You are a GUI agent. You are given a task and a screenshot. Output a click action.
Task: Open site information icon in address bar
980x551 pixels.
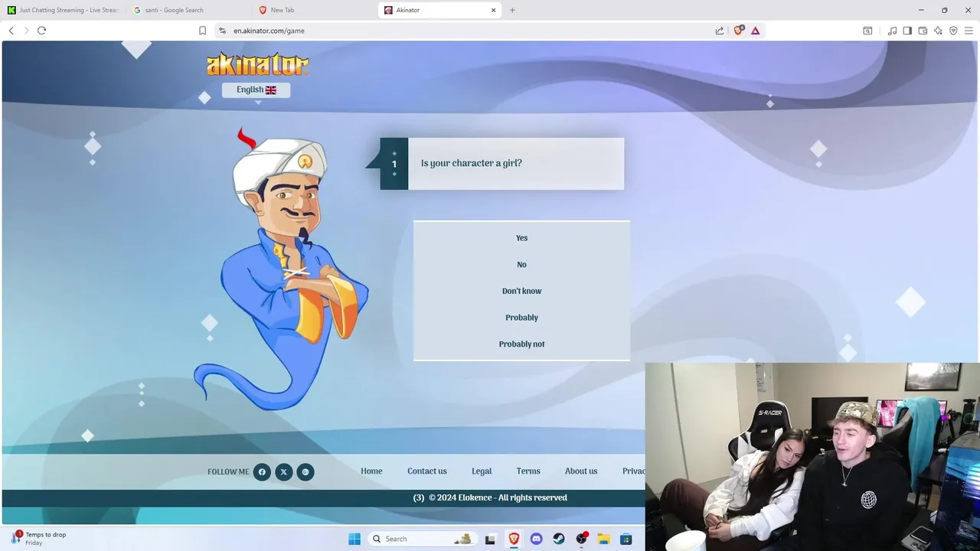[222, 31]
